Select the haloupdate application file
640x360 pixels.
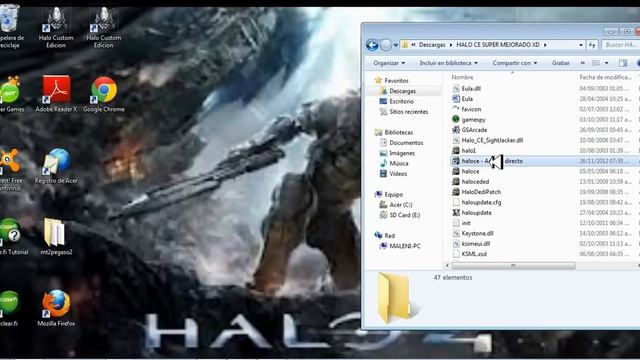(x=476, y=213)
